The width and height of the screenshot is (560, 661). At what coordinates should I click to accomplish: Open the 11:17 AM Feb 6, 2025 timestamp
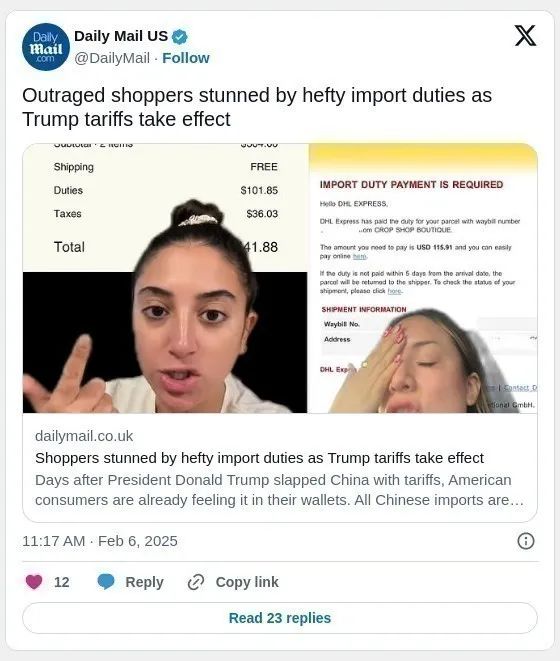pyautogui.click(x=100, y=541)
